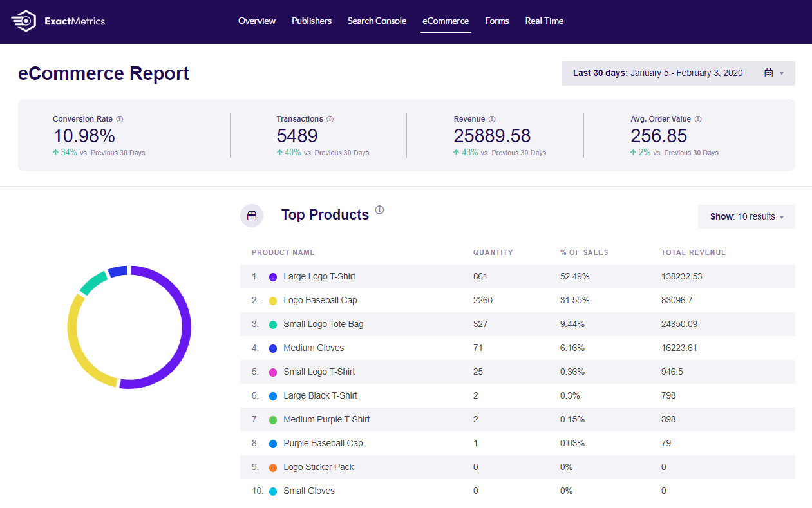Click the info icon next to Transactions
The height and width of the screenshot is (508, 812).
coord(330,119)
